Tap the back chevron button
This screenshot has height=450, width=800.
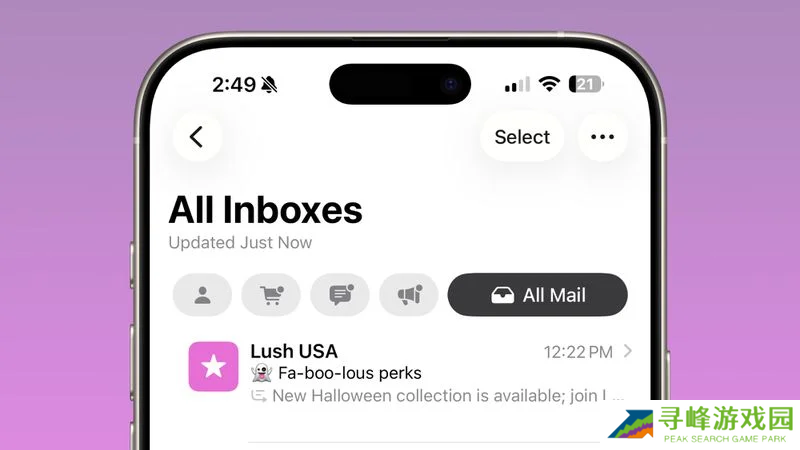click(197, 137)
